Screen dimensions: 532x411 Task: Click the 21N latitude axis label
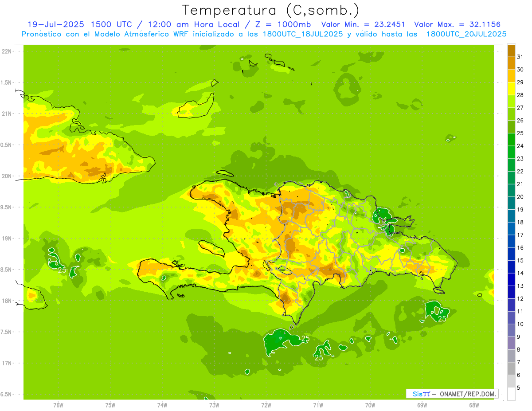coord(7,114)
